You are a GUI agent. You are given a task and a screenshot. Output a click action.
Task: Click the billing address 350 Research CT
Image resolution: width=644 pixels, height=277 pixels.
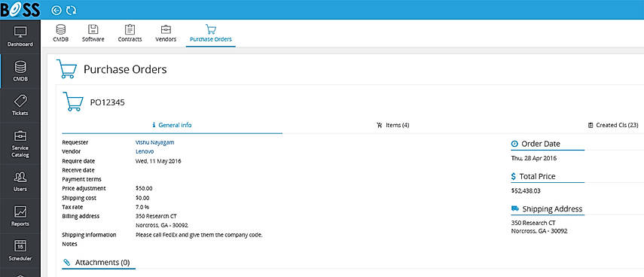coord(157,216)
